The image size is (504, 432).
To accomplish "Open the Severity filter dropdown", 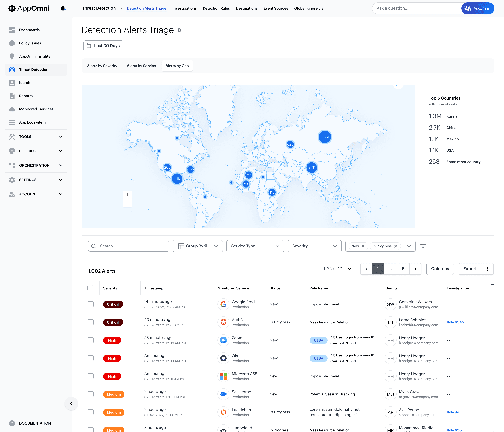I will [x=314, y=246].
